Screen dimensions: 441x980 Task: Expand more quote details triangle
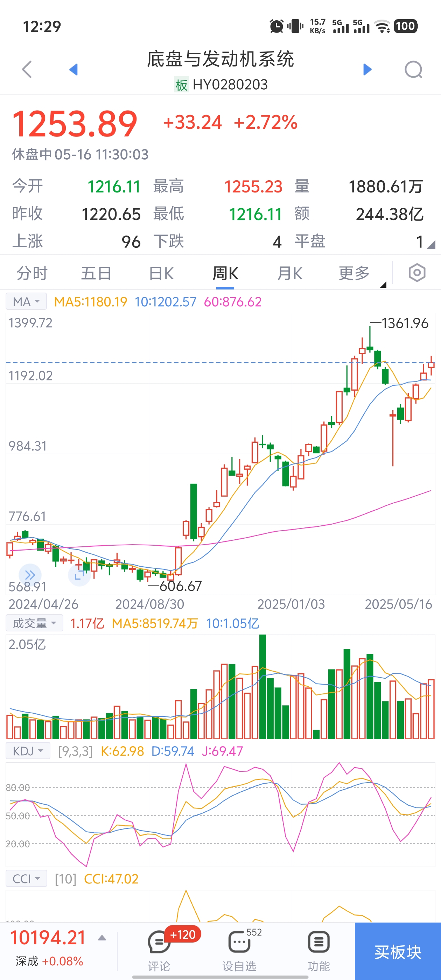431,245
